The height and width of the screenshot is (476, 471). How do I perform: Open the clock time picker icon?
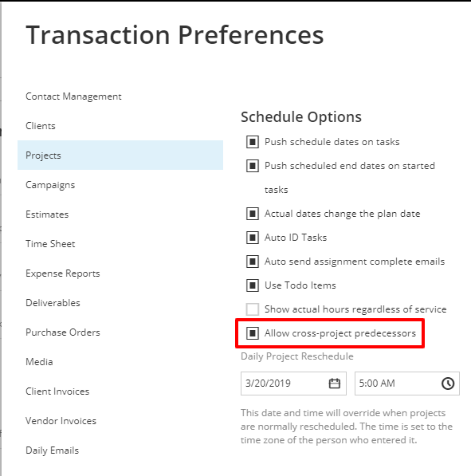[x=448, y=384]
